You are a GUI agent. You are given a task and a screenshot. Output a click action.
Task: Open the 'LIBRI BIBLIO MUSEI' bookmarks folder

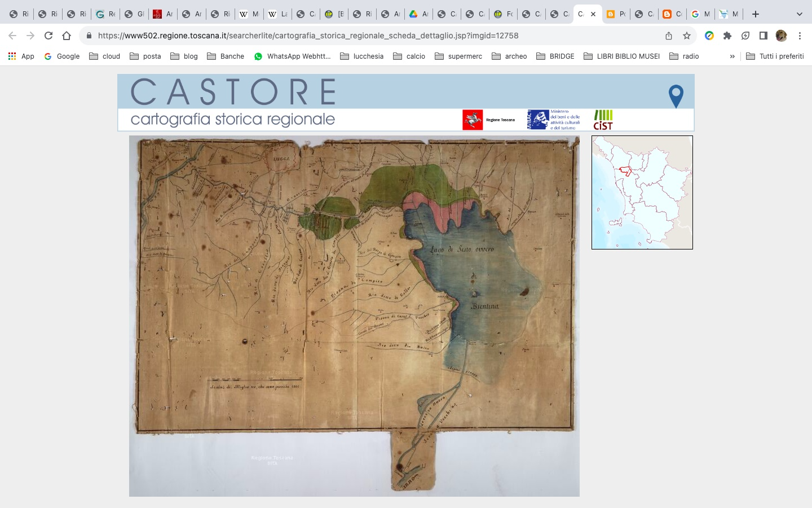point(621,56)
